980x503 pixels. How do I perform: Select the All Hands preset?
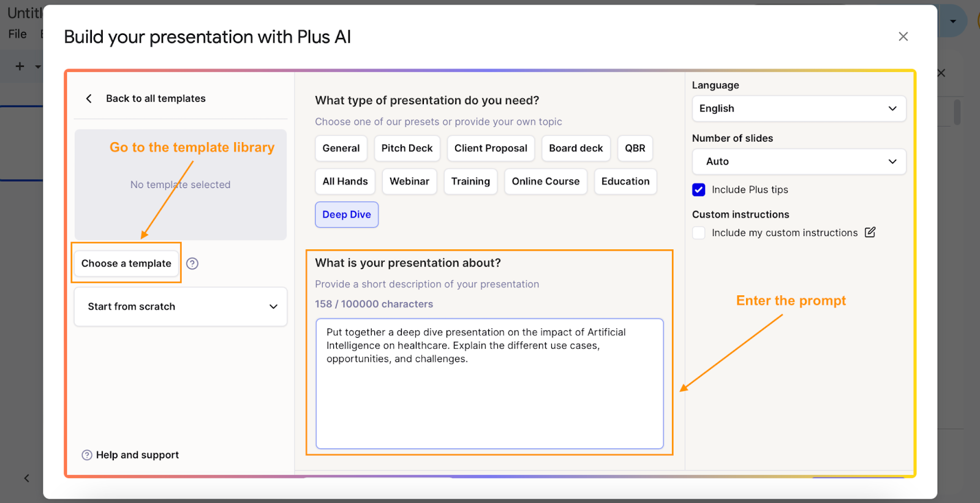(345, 181)
